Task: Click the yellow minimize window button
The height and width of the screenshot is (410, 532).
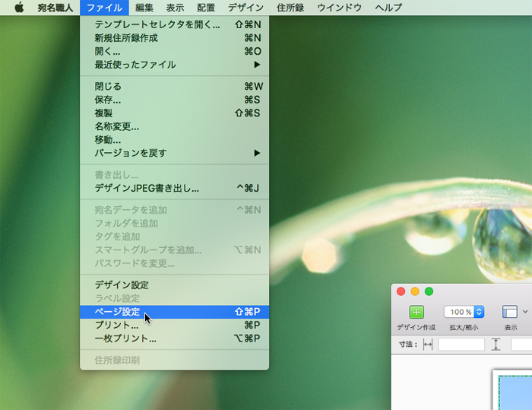Action: (x=415, y=291)
